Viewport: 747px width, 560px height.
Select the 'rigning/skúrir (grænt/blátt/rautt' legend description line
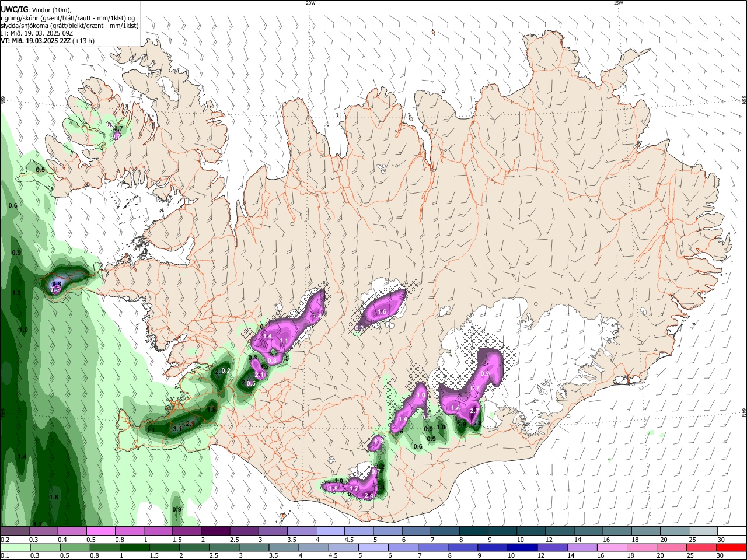pyautogui.click(x=68, y=17)
